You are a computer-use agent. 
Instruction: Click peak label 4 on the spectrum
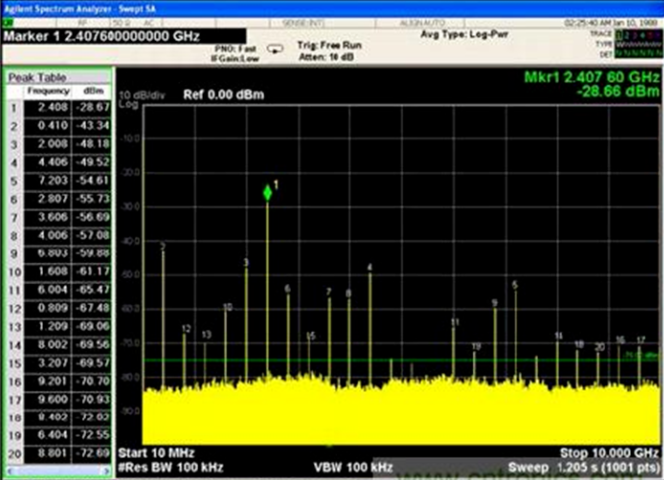tap(369, 267)
